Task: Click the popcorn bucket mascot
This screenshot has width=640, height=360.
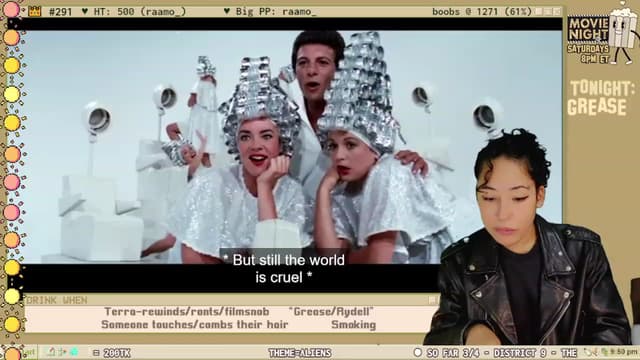Action: [623, 33]
